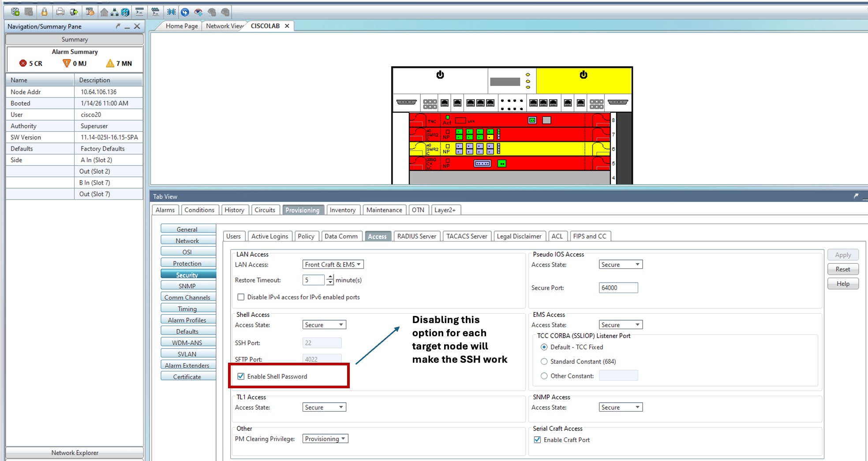Click the blue cube multishelf view icon
Screen dimensions: 868x461
(125, 12)
